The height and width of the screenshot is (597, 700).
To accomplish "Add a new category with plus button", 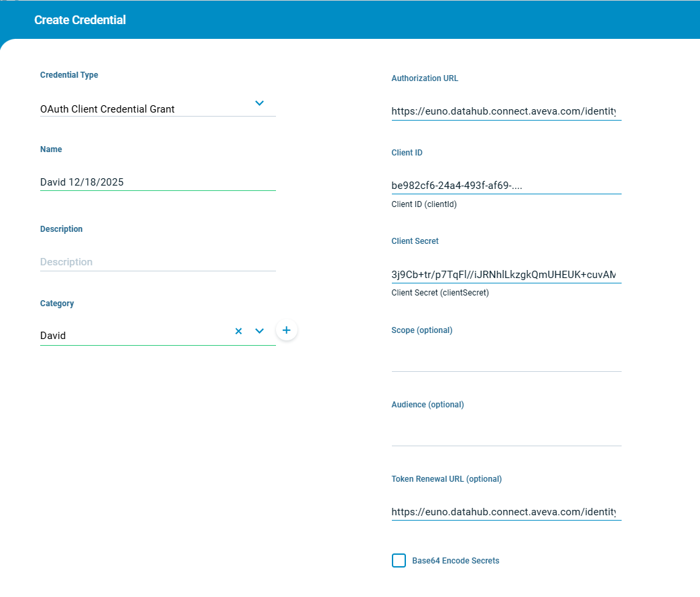I will pyautogui.click(x=286, y=330).
